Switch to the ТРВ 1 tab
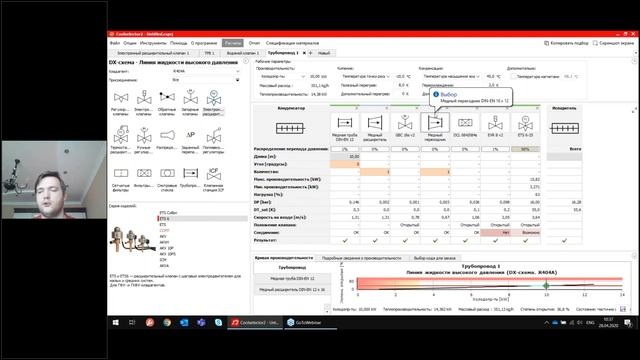Image resolution: width=640 pixels, height=360 pixels. [x=209, y=53]
